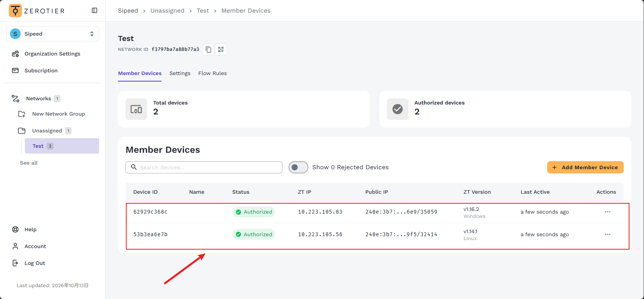Click Authorized status of 53b3ea6e7b
644x299 pixels.
[x=254, y=234]
